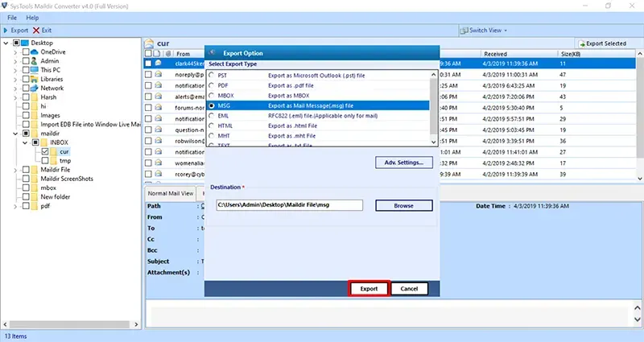
Task: Click the Harsh folder icon in tree
Action: 35,97
